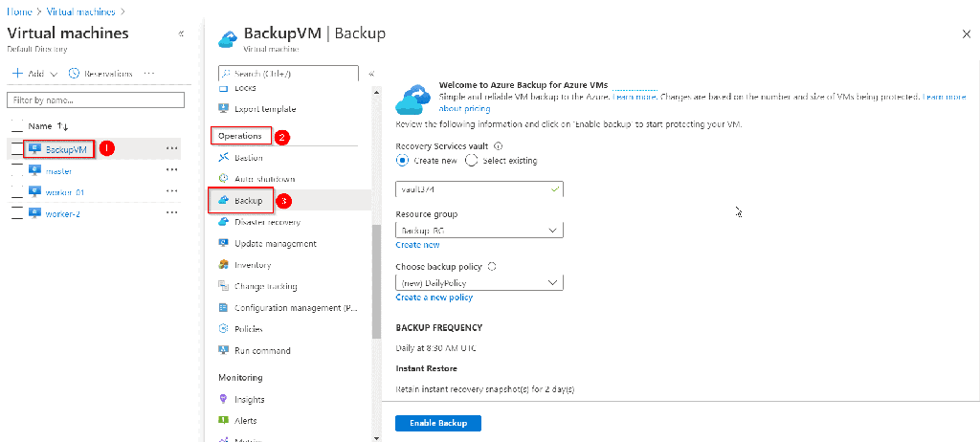Screen dimensions: 980x442
Task: Go to Home breadcrumb link
Action: click(x=19, y=11)
